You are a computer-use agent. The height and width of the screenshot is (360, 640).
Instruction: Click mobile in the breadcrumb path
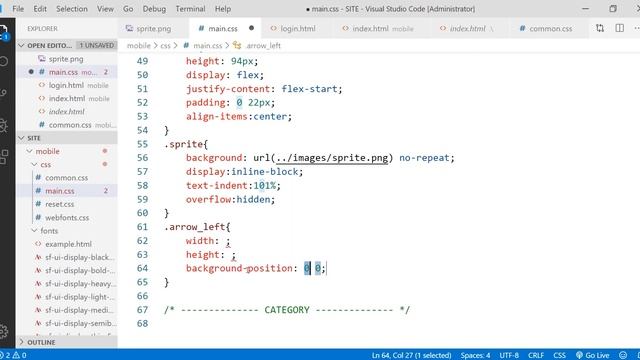pyautogui.click(x=138, y=46)
